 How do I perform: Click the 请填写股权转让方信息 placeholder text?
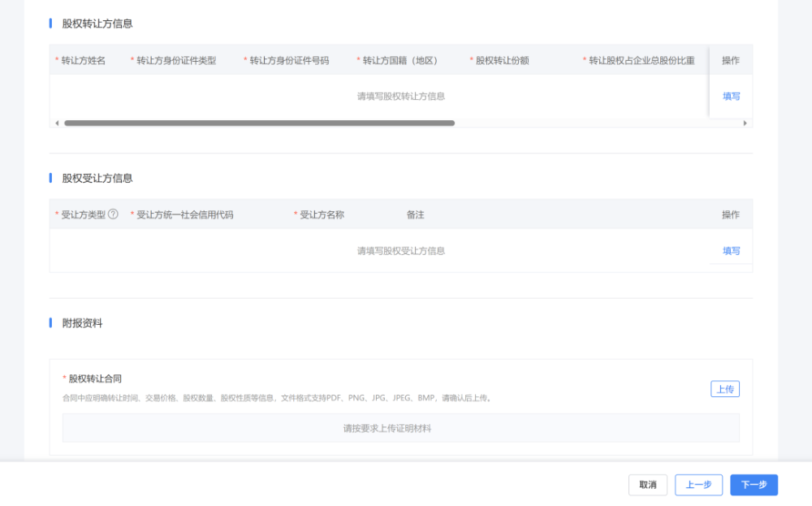click(401, 97)
